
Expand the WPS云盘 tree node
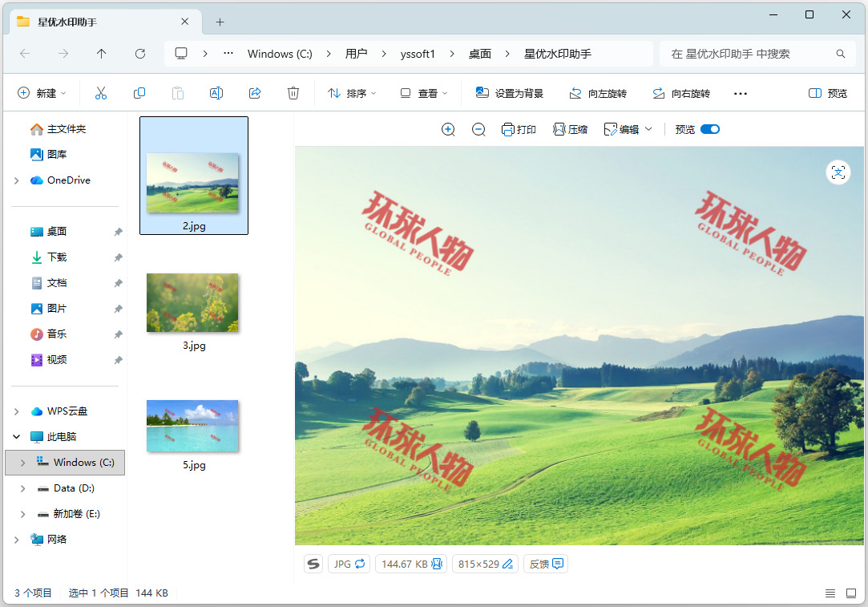[x=17, y=411]
